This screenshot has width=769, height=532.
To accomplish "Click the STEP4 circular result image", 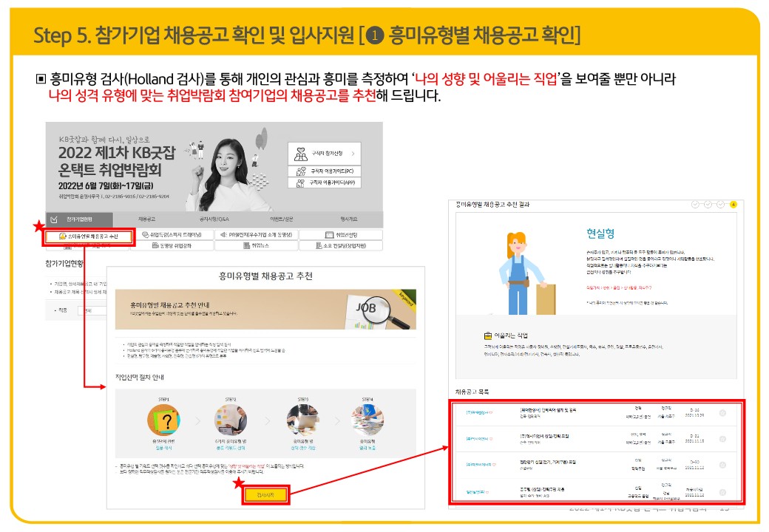I will [367, 421].
